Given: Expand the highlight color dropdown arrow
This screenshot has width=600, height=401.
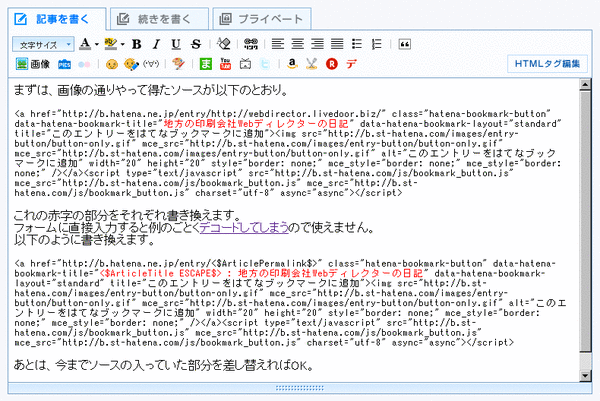Looking at the screenshot, I should pyautogui.click(x=122, y=44).
